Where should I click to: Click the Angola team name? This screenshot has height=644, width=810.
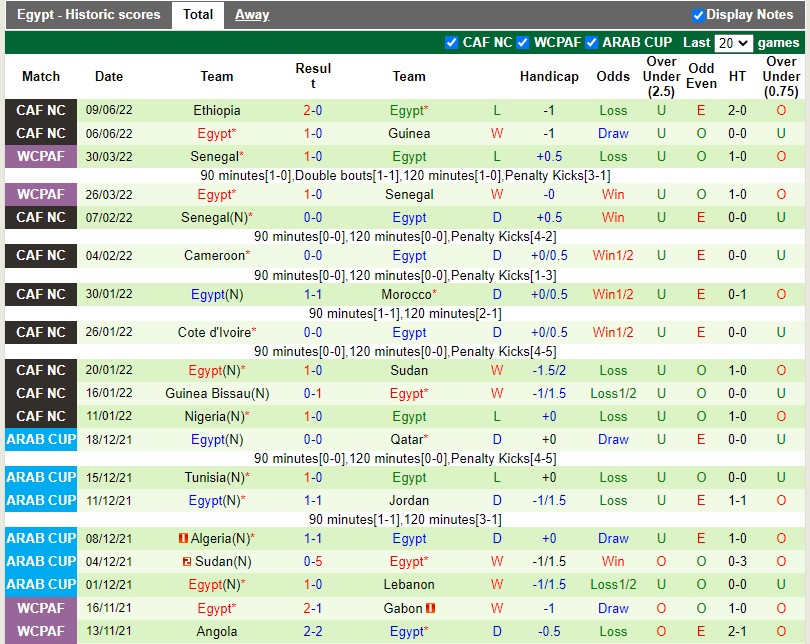pos(217,632)
